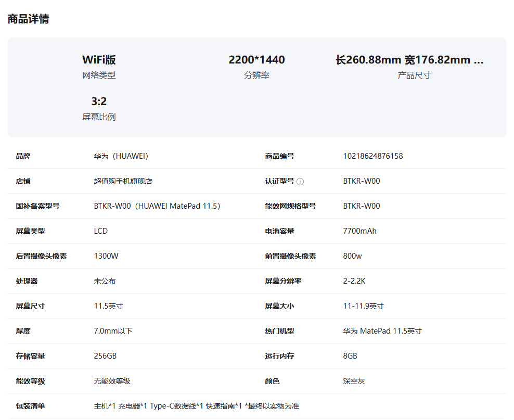Screen dimensions: 514x420
Task: Click the 前置摄像头像素 row label
Action: click(x=290, y=256)
